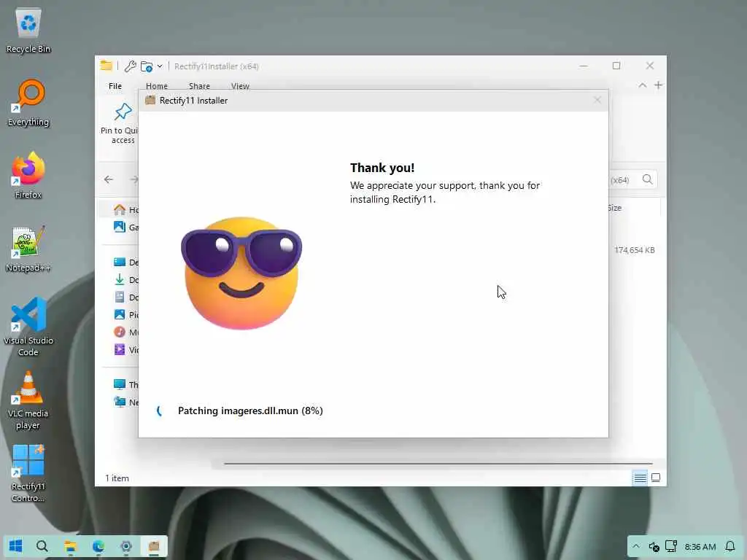Click the 174,654 KB file size
This screenshot has width=747, height=560.
click(x=634, y=250)
